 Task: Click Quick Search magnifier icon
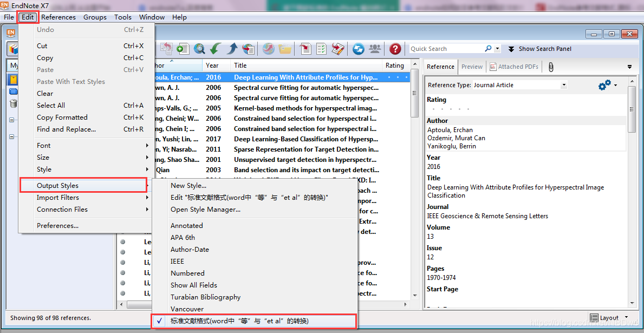point(488,48)
